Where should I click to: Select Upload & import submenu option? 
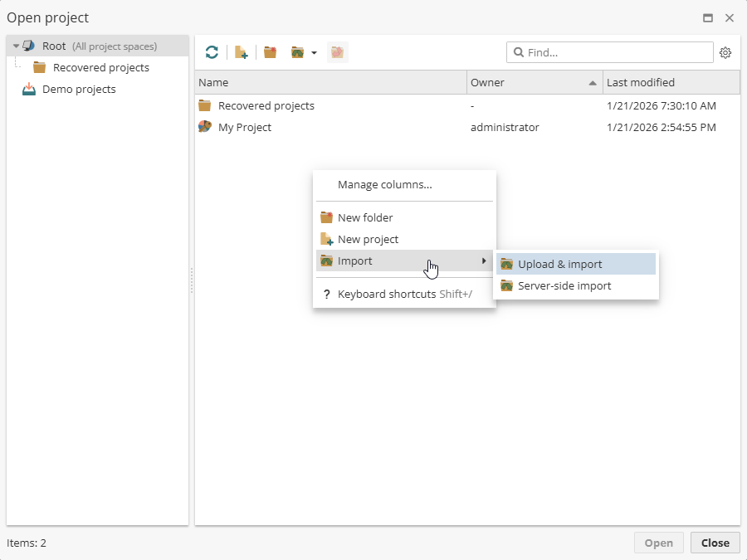[x=560, y=265]
